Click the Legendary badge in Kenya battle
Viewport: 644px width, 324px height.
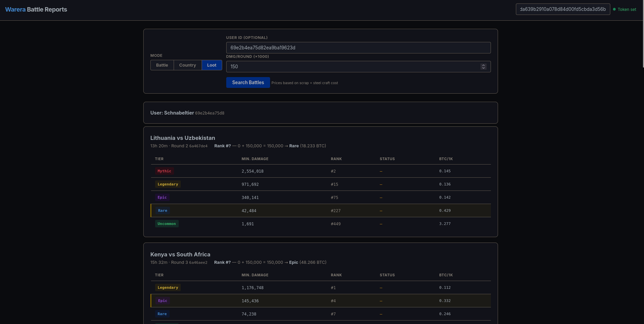168,288
